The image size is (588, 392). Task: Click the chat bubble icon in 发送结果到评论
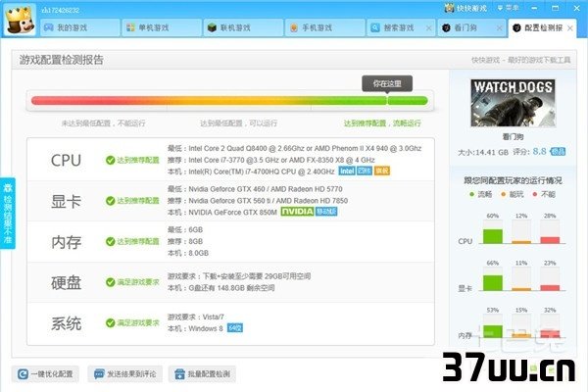coord(99,374)
